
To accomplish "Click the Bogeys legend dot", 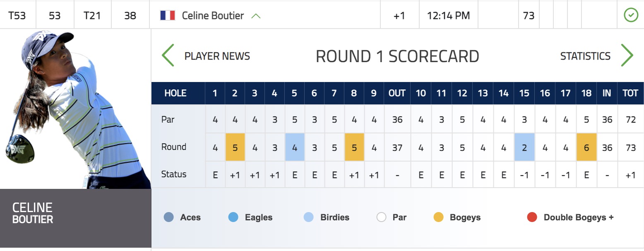I will tap(438, 217).
